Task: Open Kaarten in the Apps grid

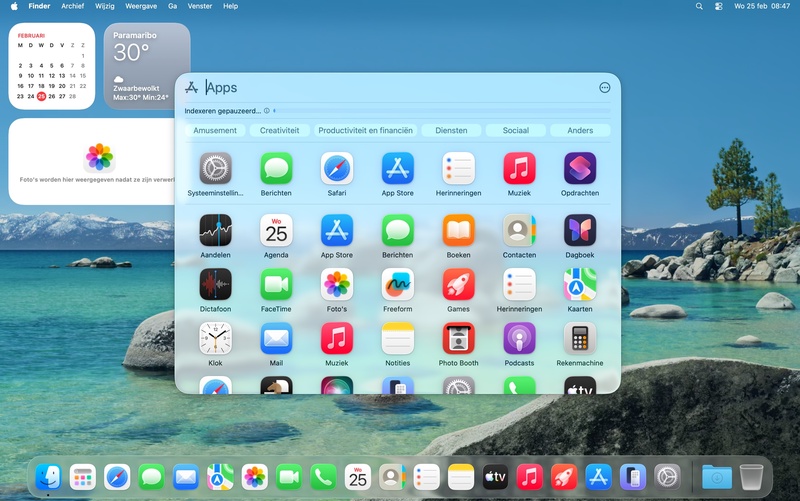Action: click(x=580, y=284)
